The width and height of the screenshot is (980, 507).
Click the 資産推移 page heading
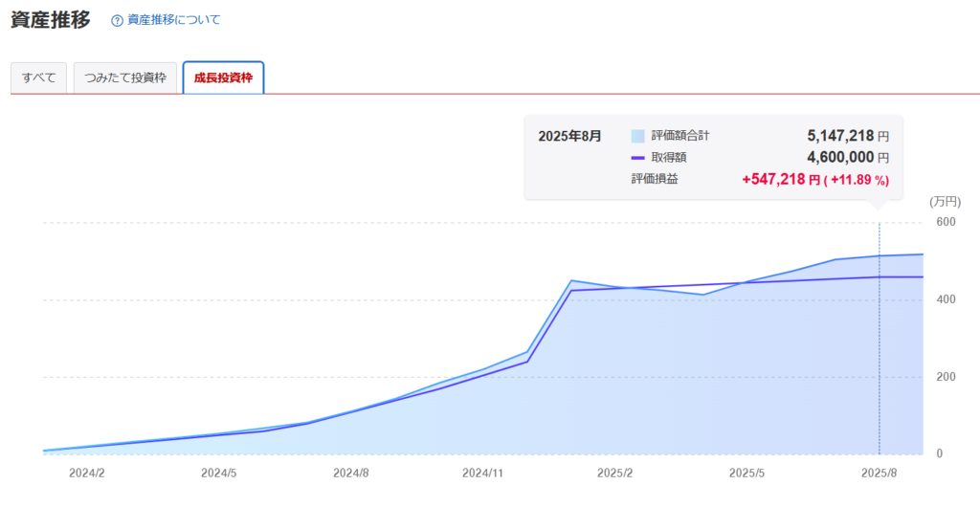[x=50, y=19]
